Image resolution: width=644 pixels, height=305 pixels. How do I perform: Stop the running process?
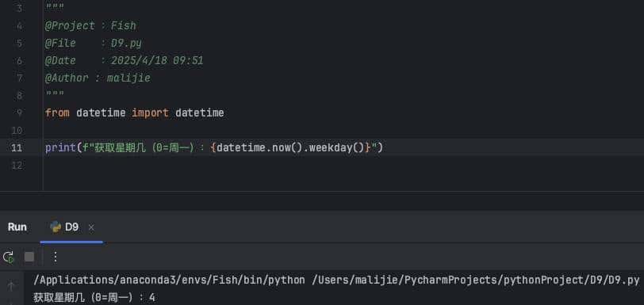[29, 257]
